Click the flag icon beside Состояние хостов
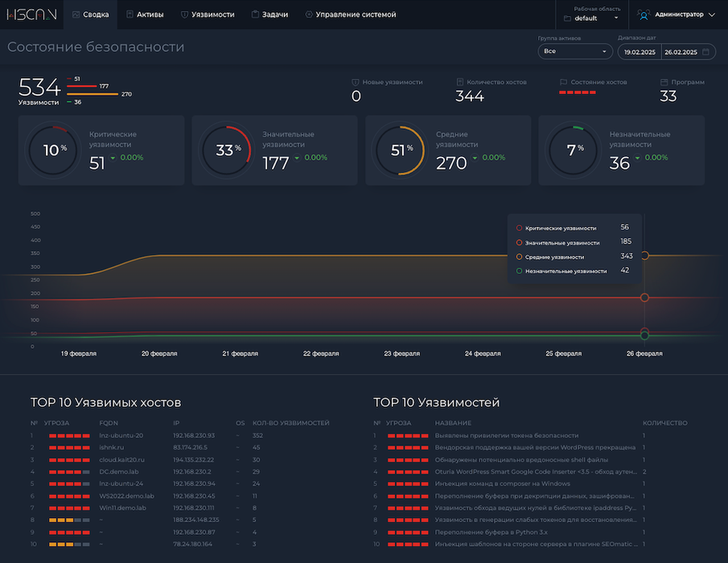 pyautogui.click(x=563, y=82)
